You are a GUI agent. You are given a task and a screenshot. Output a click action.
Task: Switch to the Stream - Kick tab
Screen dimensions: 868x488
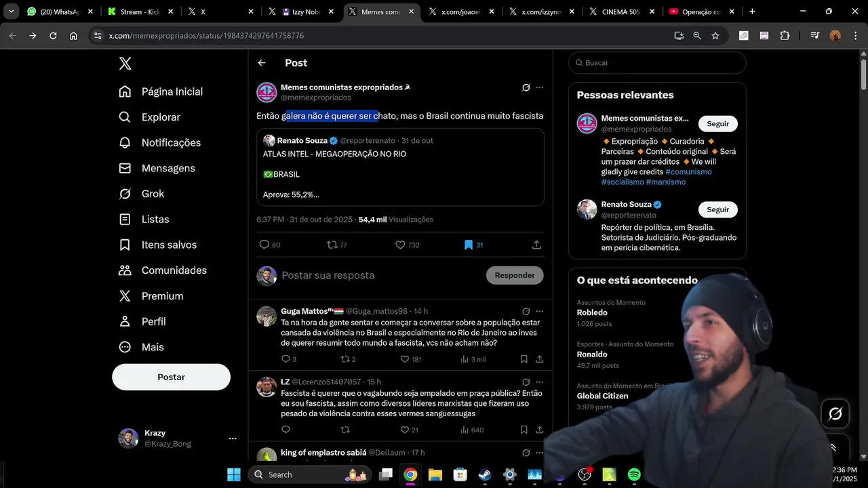pos(140,12)
